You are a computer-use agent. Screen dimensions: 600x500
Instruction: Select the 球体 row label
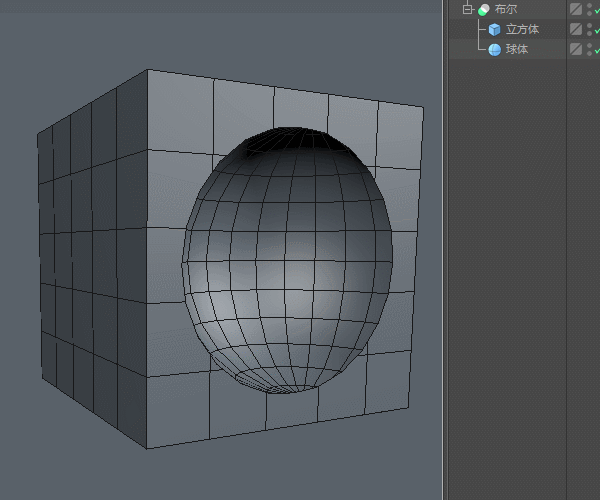[x=517, y=49]
